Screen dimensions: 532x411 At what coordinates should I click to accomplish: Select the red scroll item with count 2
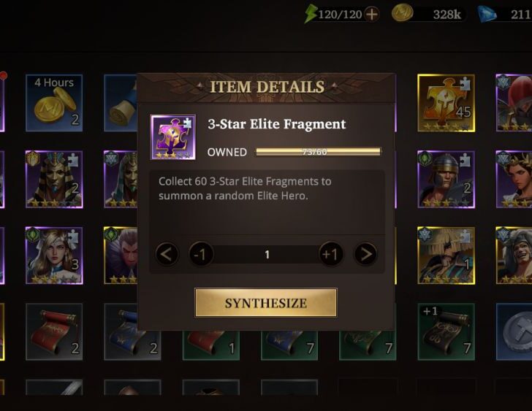(54, 331)
